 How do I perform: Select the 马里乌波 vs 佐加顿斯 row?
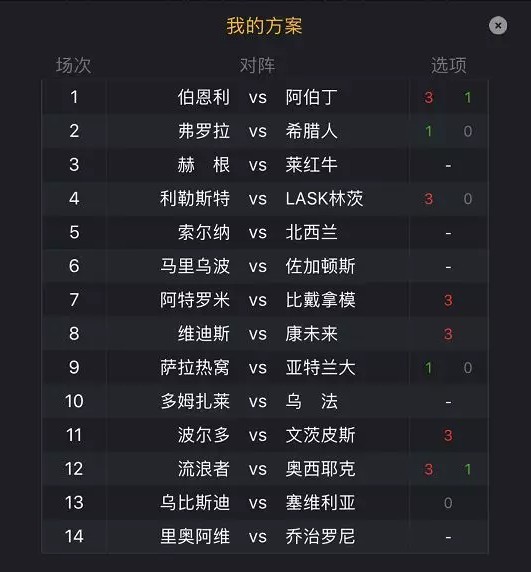[x=265, y=266]
